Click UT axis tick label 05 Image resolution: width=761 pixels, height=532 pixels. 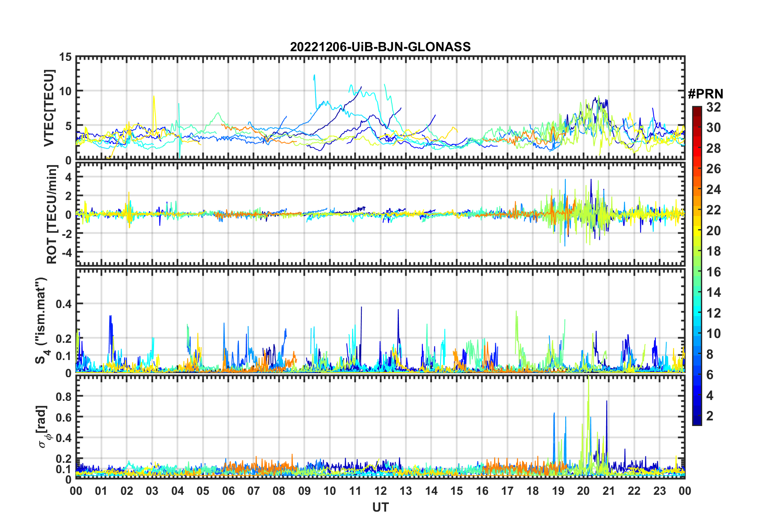(x=203, y=491)
